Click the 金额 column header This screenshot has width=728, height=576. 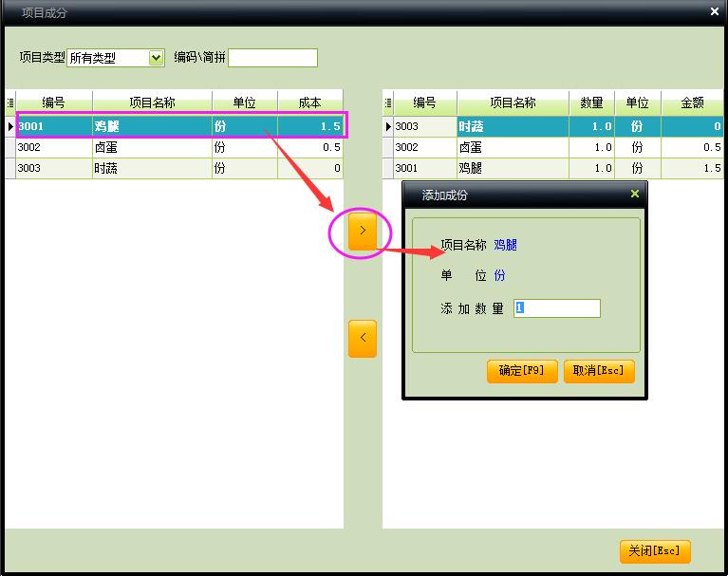click(692, 102)
